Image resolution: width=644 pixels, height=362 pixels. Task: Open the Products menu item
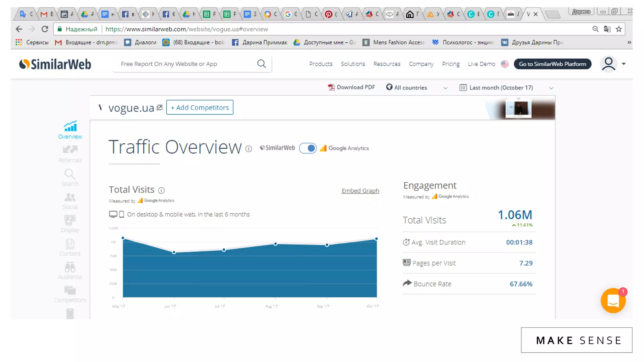pos(320,64)
